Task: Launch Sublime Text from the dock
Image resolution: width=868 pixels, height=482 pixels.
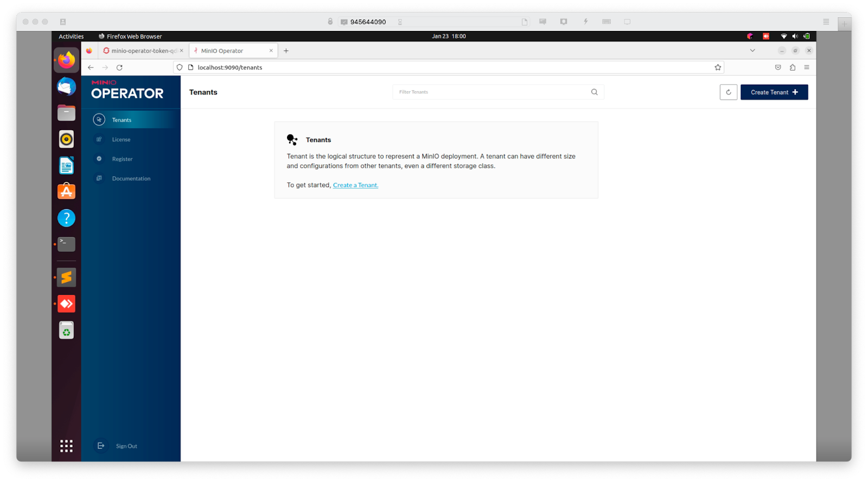Action: (66, 277)
